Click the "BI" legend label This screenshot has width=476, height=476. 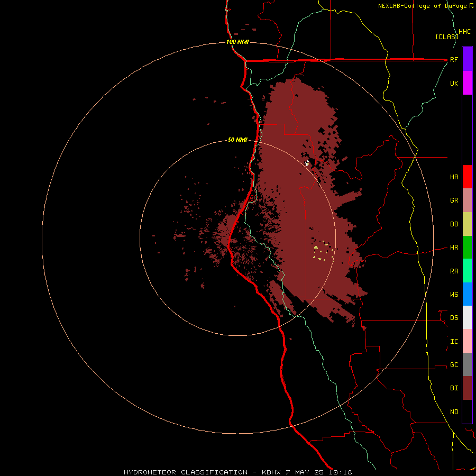pyautogui.click(x=454, y=388)
